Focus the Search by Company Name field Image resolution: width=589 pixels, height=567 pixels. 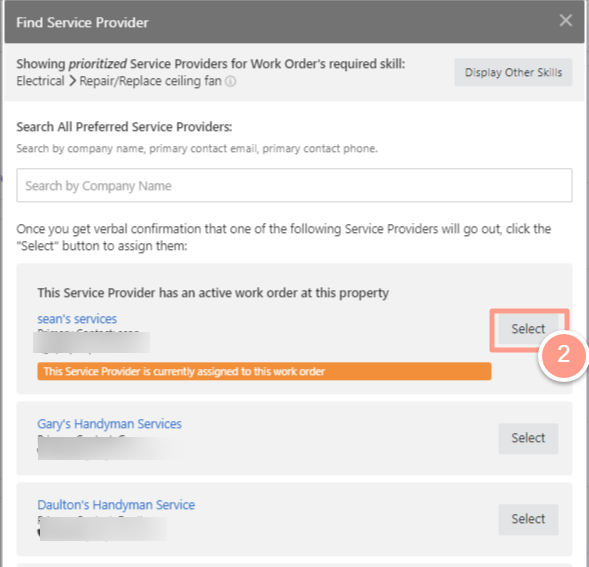click(294, 185)
